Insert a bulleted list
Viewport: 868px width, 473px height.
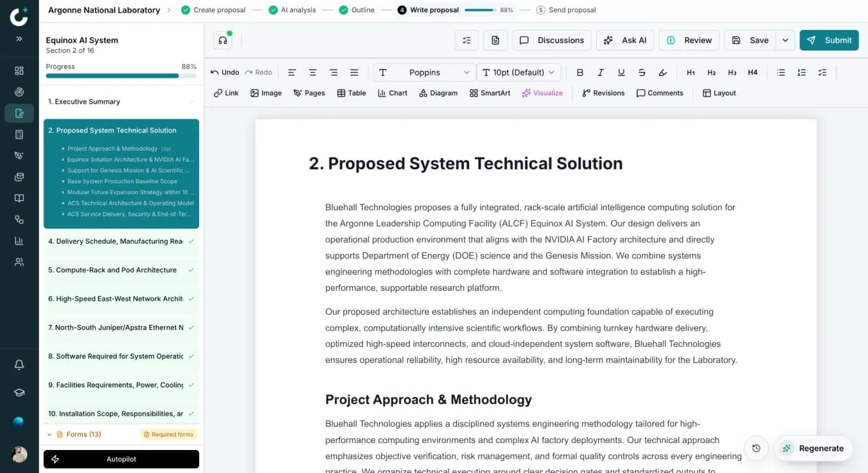point(781,73)
